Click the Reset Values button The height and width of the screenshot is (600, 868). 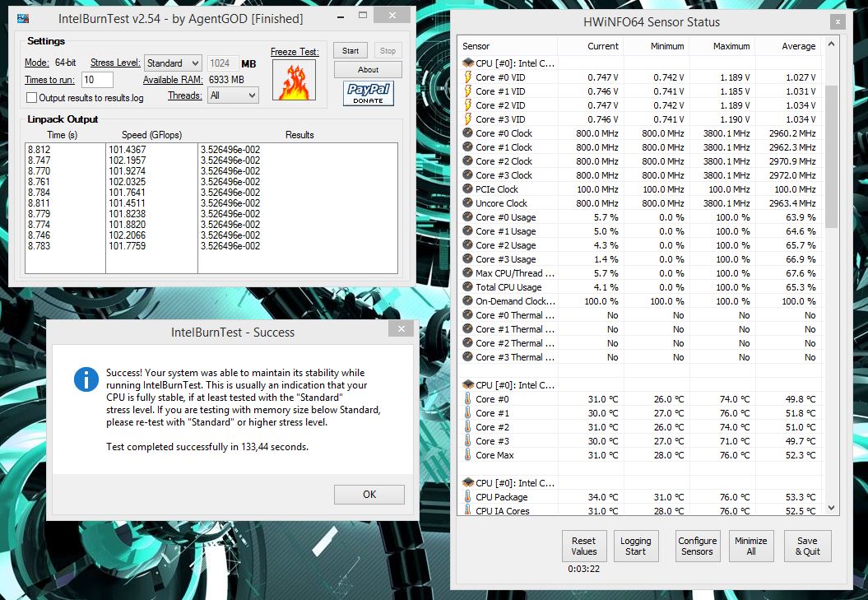click(584, 546)
